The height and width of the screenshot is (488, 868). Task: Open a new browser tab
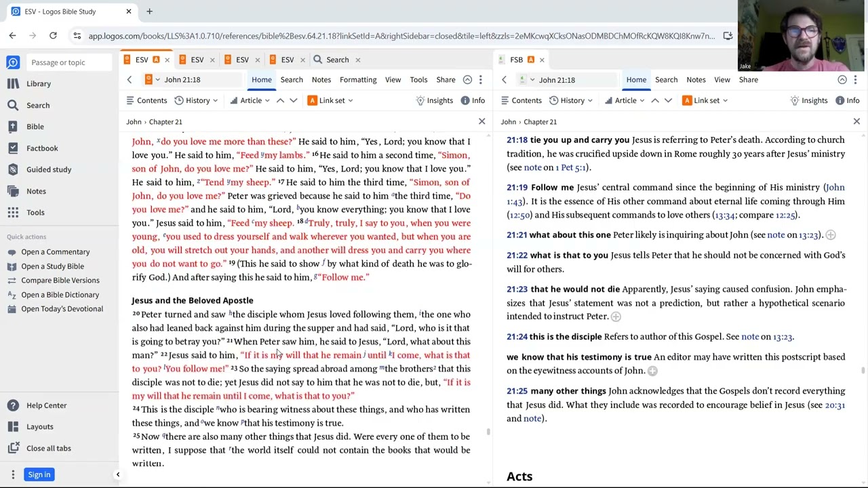149,12
